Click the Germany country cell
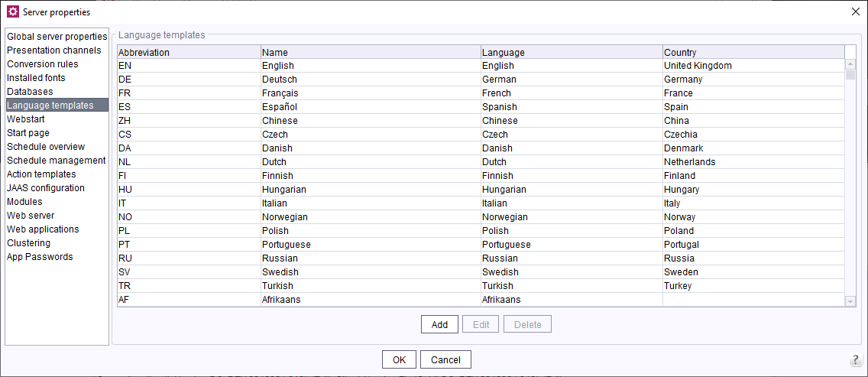 pos(754,80)
